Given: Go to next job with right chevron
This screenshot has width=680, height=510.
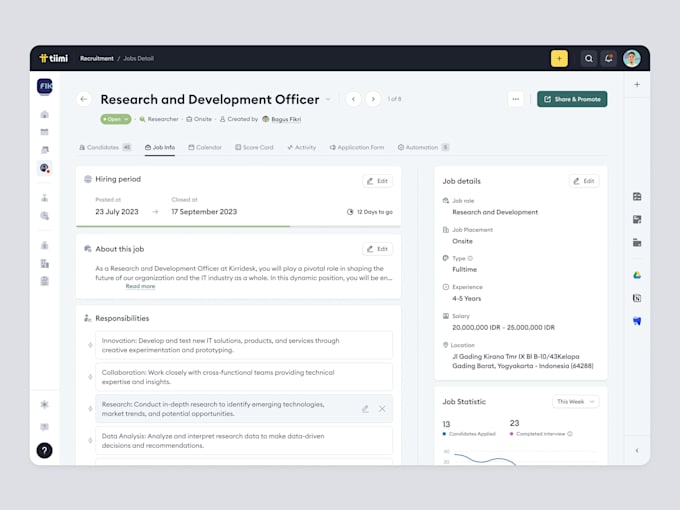Looking at the screenshot, I should click(x=373, y=99).
